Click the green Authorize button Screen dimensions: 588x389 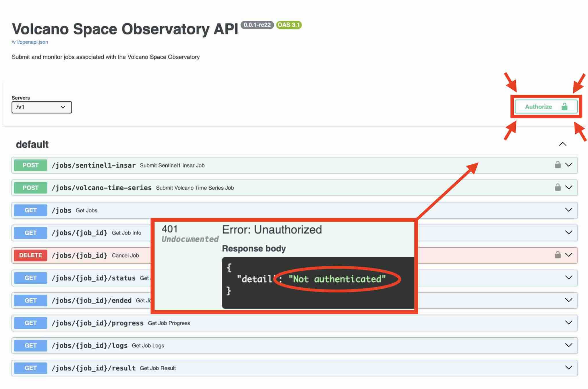pyautogui.click(x=546, y=107)
